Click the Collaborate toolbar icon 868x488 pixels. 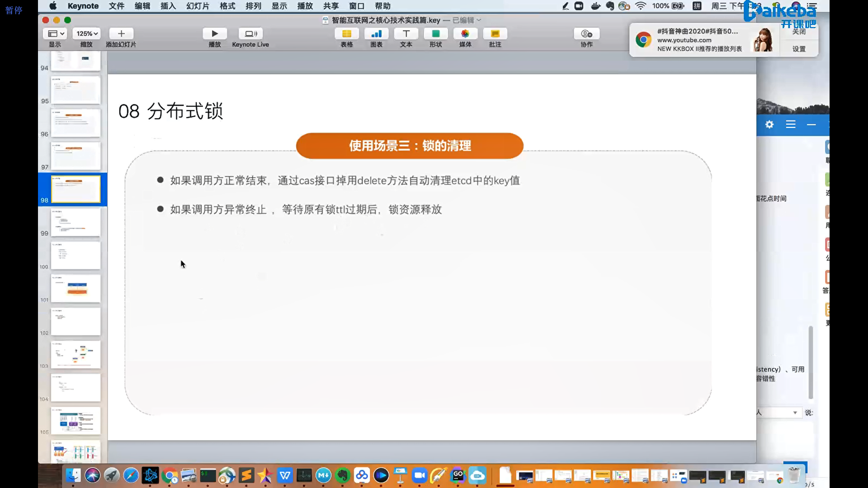tap(586, 34)
